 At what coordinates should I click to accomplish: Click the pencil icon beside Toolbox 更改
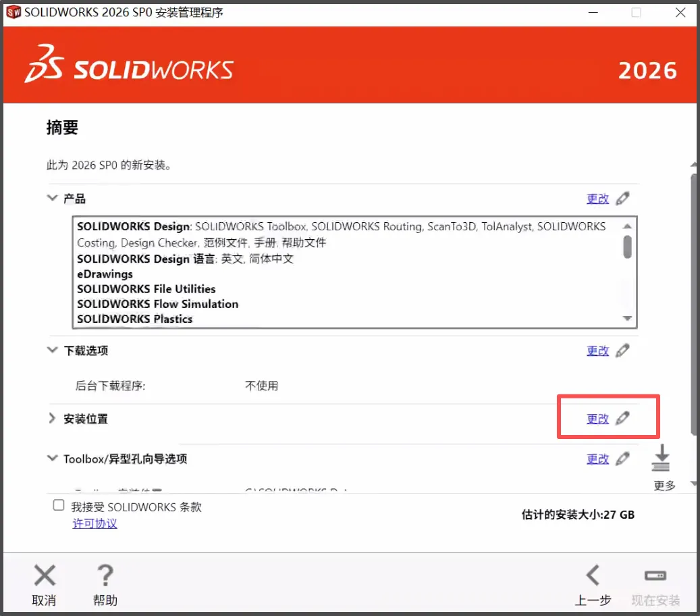[x=622, y=459]
